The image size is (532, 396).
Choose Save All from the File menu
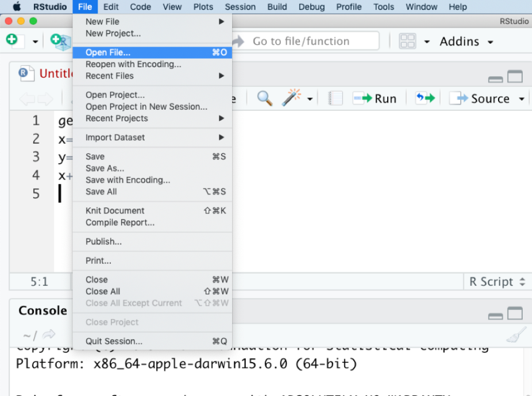click(x=152, y=192)
